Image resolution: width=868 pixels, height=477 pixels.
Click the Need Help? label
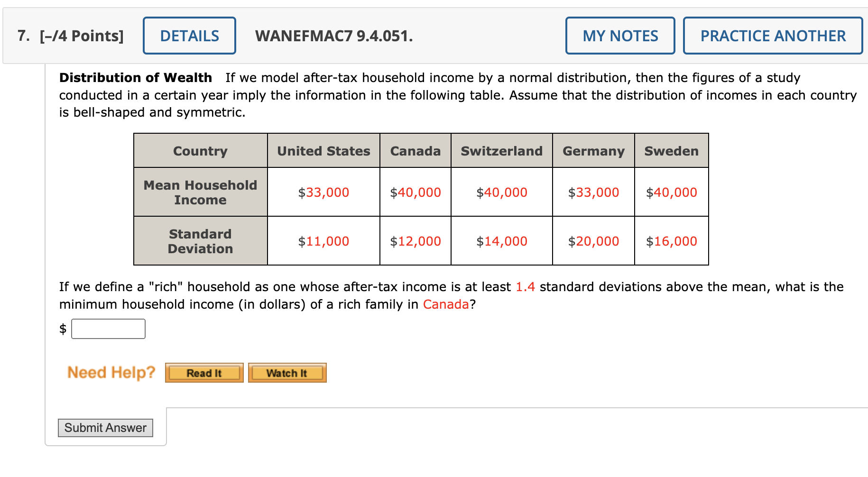click(x=111, y=373)
